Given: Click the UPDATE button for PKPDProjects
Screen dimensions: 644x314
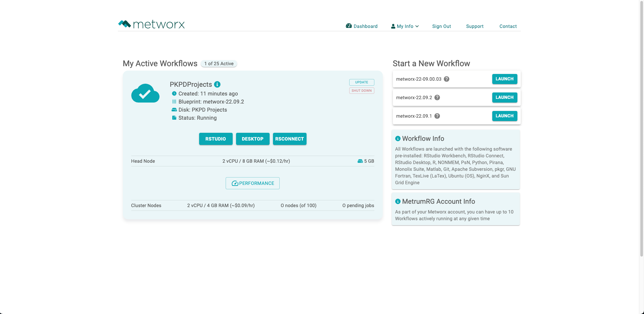Looking at the screenshot, I should [362, 82].
